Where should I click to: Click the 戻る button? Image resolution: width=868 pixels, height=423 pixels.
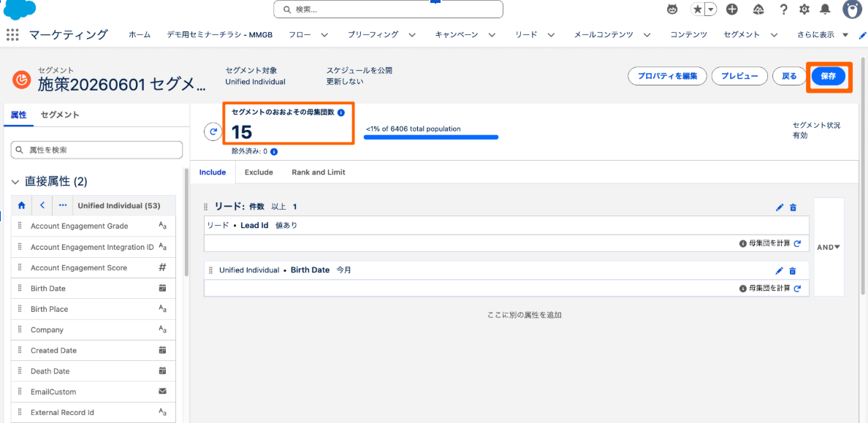click(x=789, y=76)
